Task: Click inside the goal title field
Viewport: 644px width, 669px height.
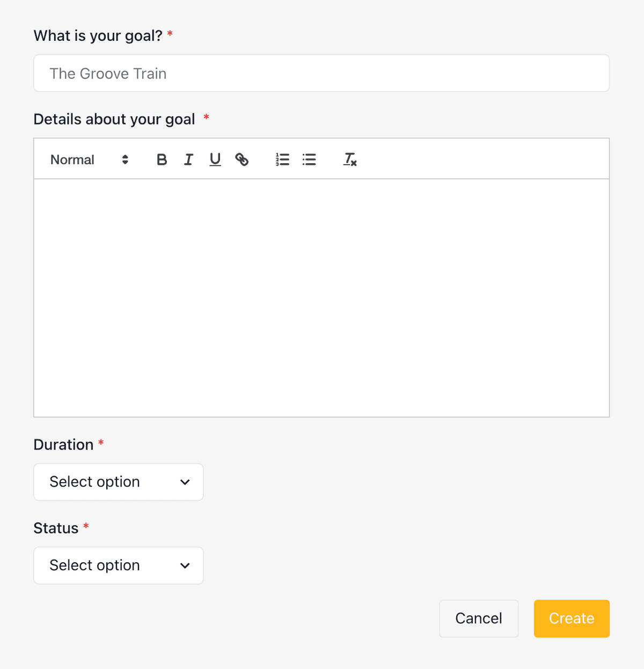Action: coord(321,73)
